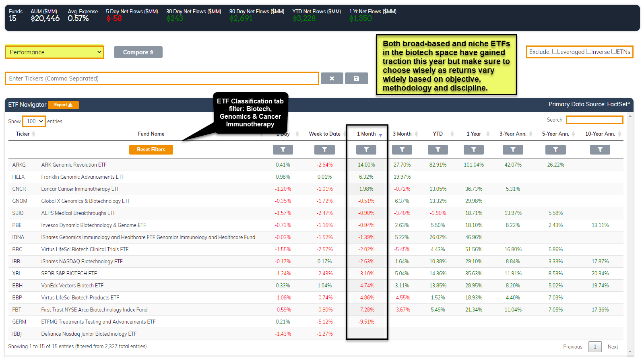644x357 pixels.
Task: Click Virtus LifeSci Biotech Products ETF name
Action: click(80, 298)
